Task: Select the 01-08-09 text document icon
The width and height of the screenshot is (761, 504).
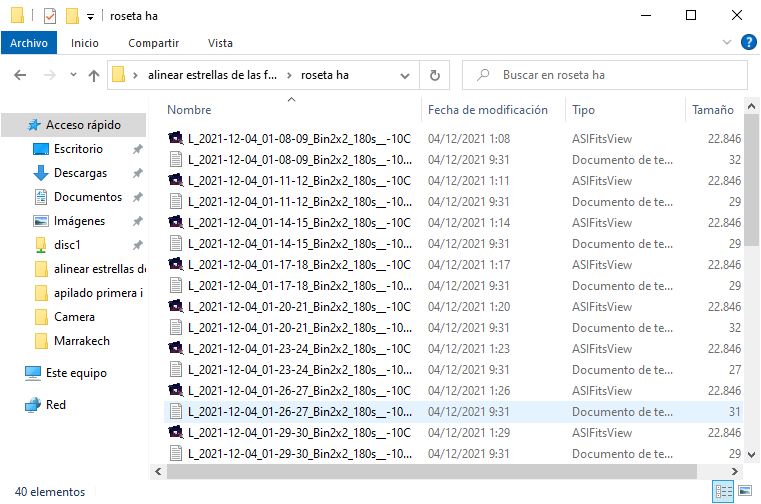Action: [x=176, y=160]
